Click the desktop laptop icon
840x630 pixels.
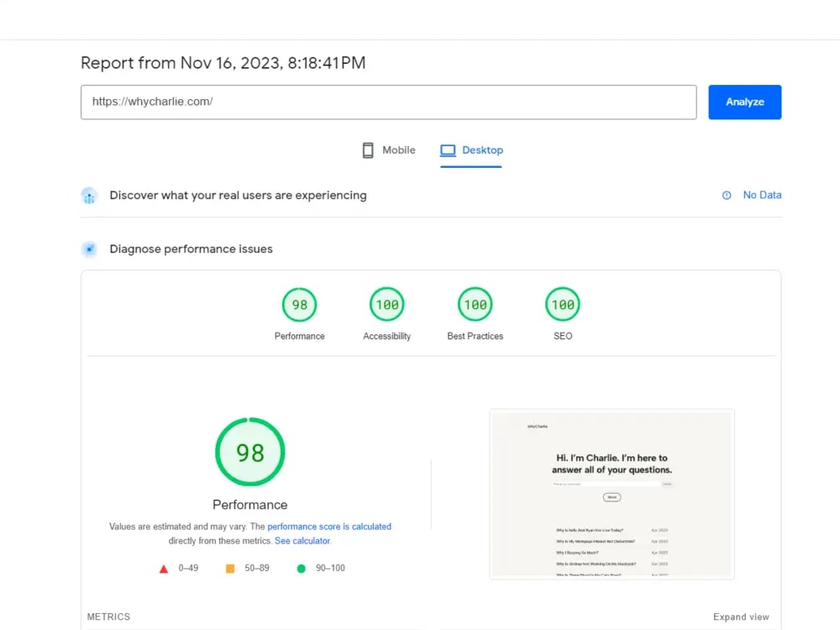tap(448, 150)
